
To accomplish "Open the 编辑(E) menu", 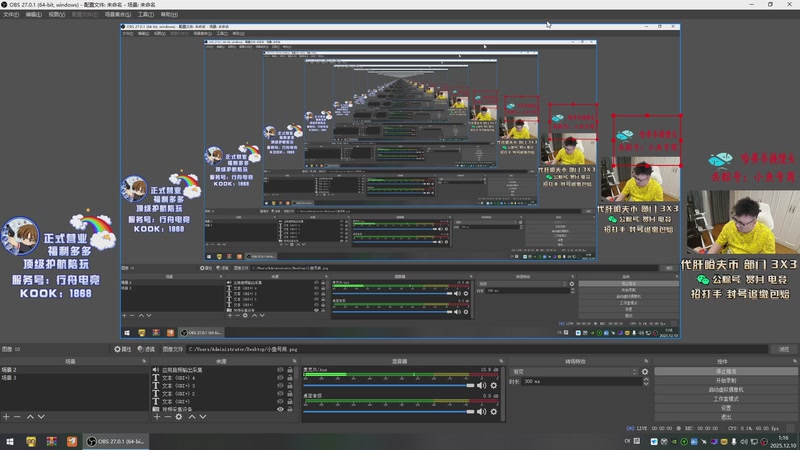I will click(34, 14).
